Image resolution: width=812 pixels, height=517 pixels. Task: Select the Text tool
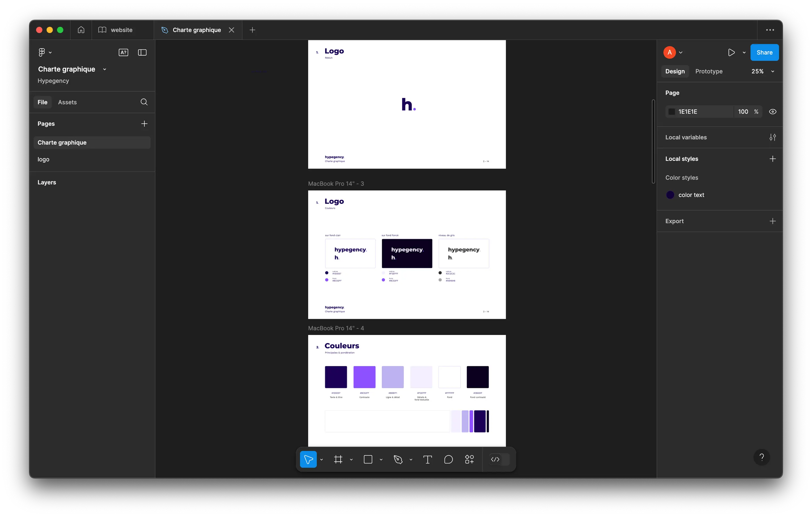pyautogui.click(x=427, y=459)
